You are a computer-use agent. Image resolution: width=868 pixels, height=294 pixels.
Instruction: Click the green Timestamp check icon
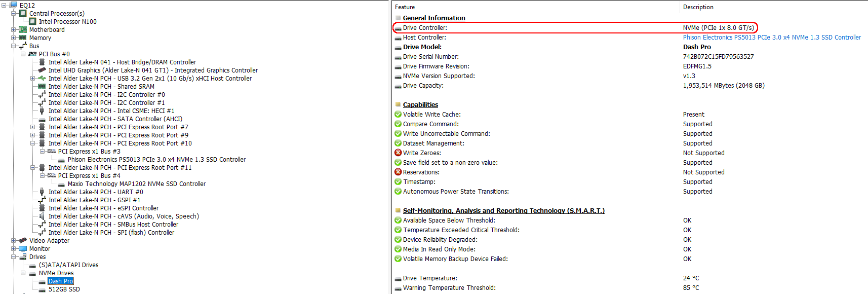pyautogui.click(x=398, y=181)
